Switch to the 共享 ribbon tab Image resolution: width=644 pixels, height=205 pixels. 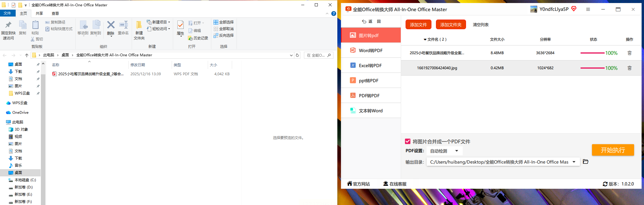[39, 13]
